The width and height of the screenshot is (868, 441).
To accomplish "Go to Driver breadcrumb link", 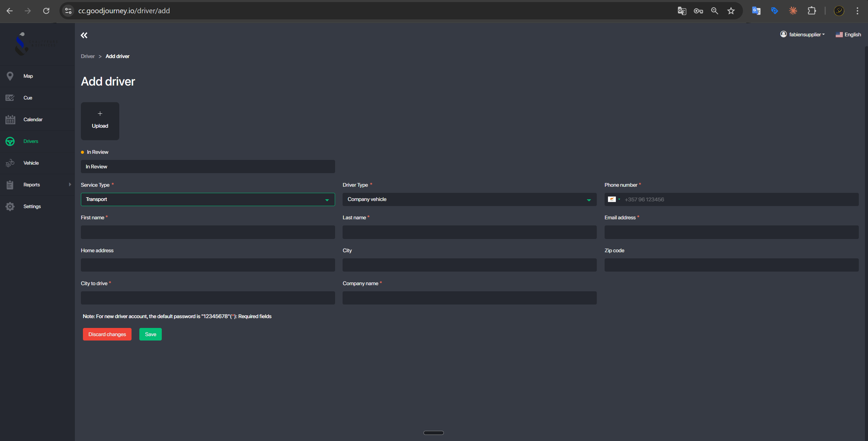I will point(88,56).
